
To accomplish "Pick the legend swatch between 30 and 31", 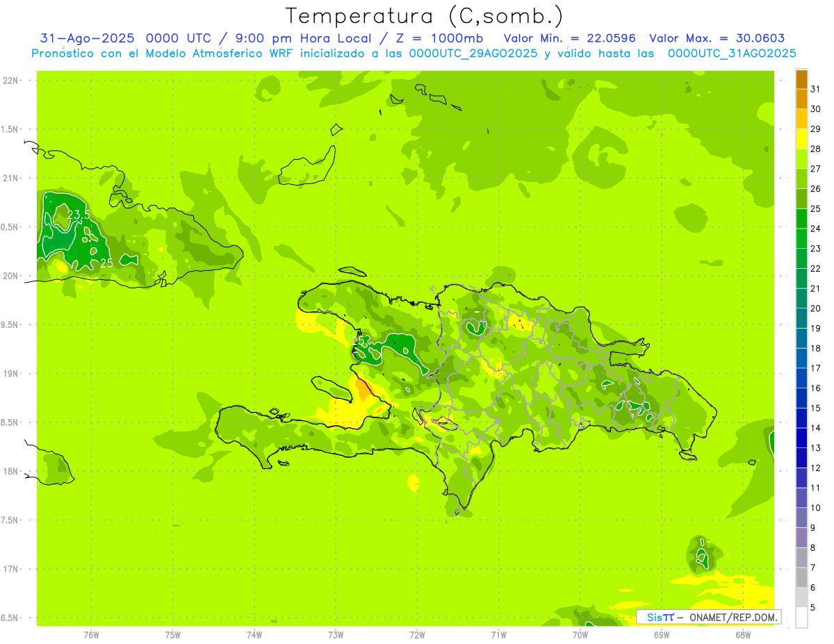I will (x=801, y=99).
